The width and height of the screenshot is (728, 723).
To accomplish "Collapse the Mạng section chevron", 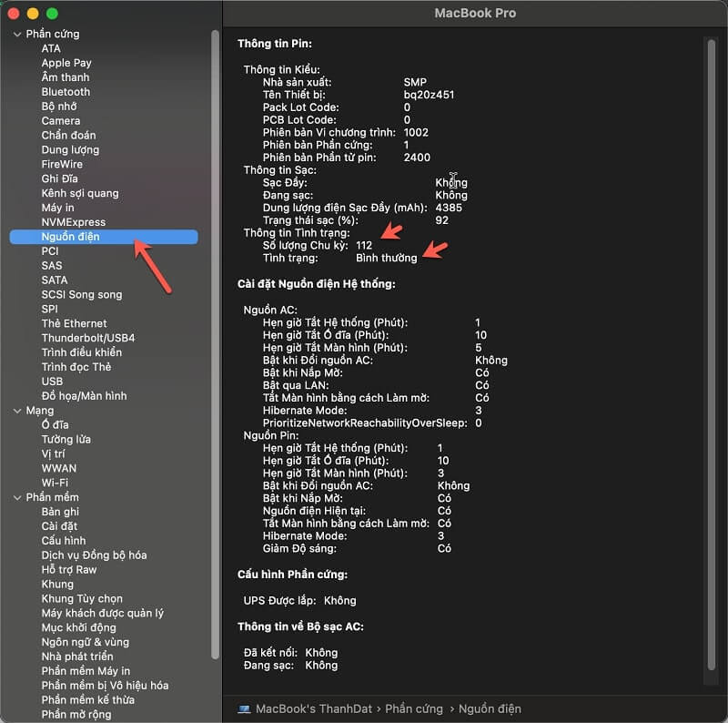I will 17,411.
